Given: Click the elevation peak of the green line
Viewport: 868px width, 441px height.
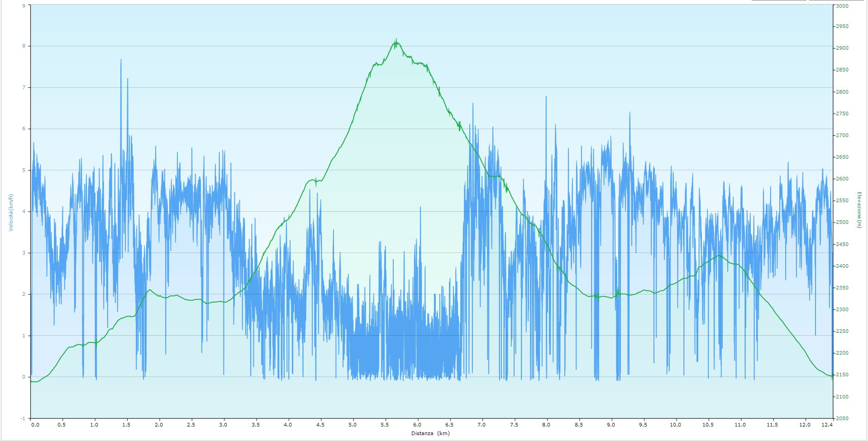Looking at the screenshot, I should 396,41.
